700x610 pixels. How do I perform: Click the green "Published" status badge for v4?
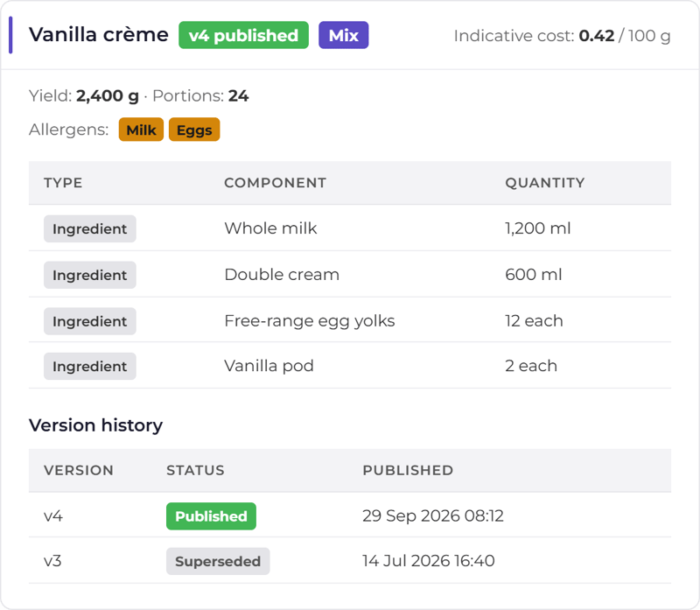[x=211, y=516]
